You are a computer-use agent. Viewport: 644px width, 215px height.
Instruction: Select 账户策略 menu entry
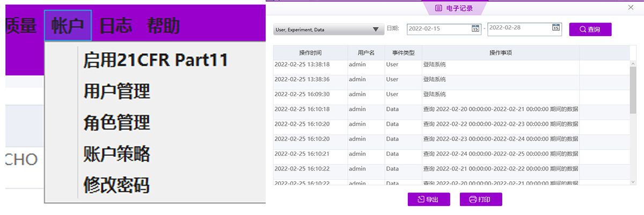pos(117,154)
